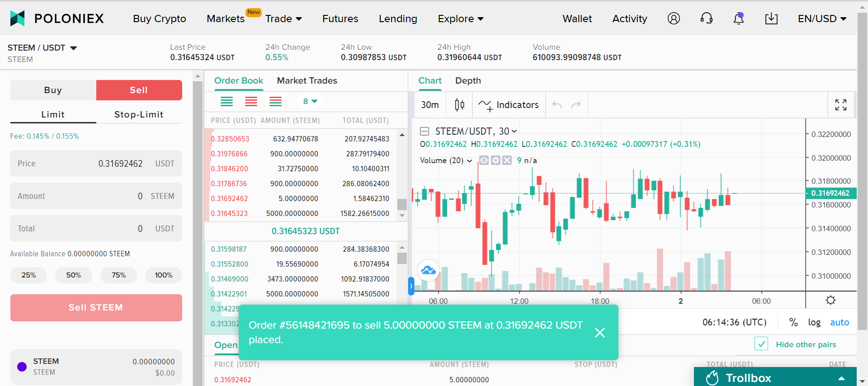Toggle Hide other pairs checkbox
868x386 pixels.
[761, 344]
